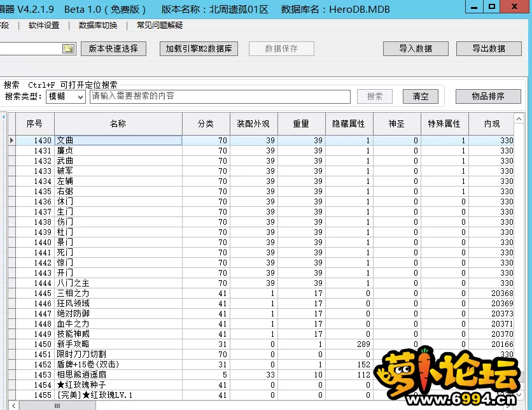Select the 血牛之力 name cell
This screenshot has height=410, width=532.
(118, 323)
